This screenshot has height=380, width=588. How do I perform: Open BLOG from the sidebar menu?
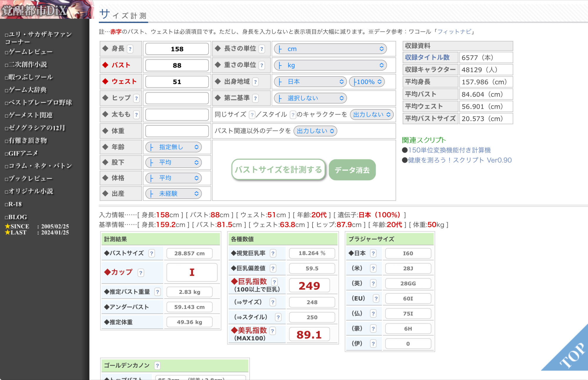click(x=18, y=217)
